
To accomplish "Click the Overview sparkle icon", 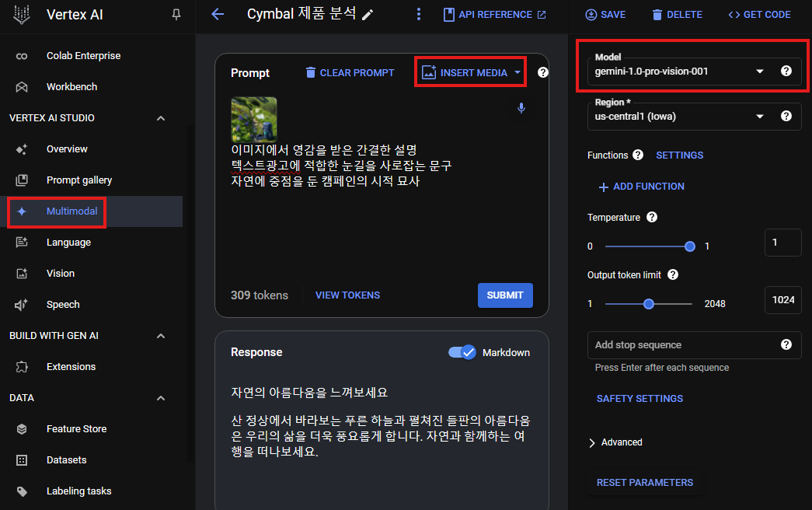I will pos(22,149).
